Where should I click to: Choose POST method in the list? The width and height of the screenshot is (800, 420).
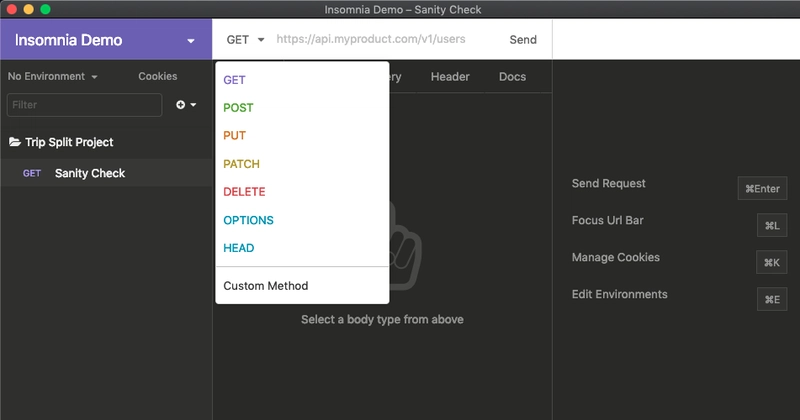tap(302, 108)
